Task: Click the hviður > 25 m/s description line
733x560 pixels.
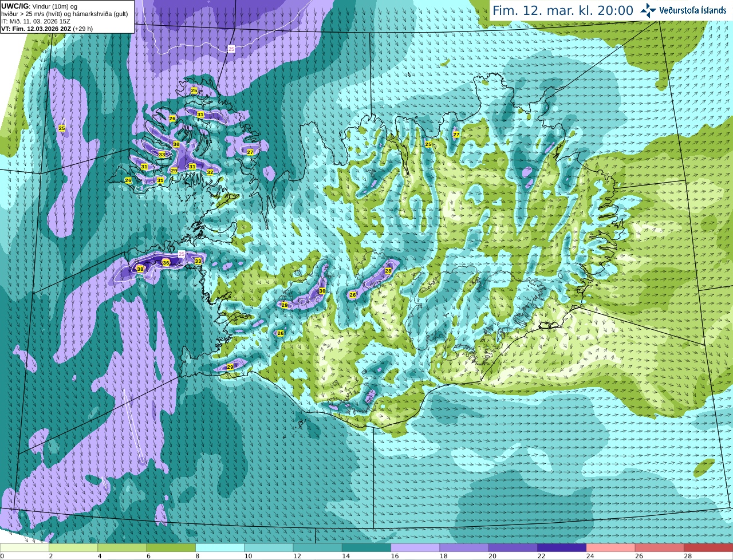Action: pyautogui.click(x=64, y=14)
